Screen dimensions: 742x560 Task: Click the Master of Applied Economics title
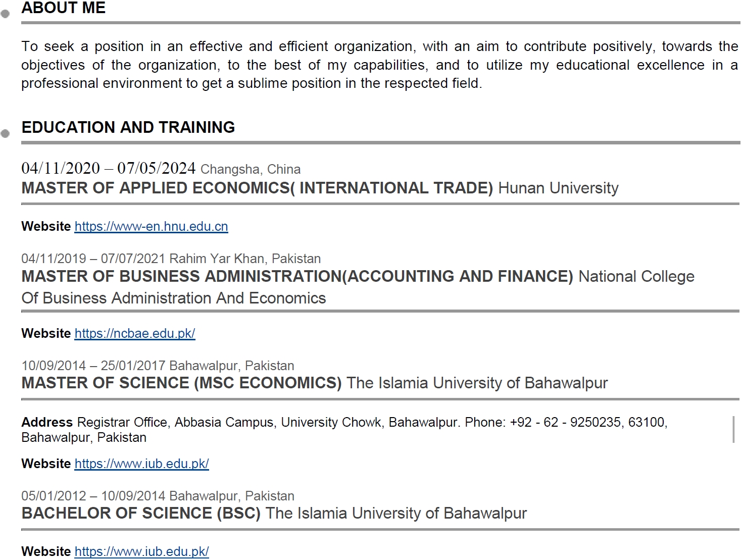pos(257,188)
